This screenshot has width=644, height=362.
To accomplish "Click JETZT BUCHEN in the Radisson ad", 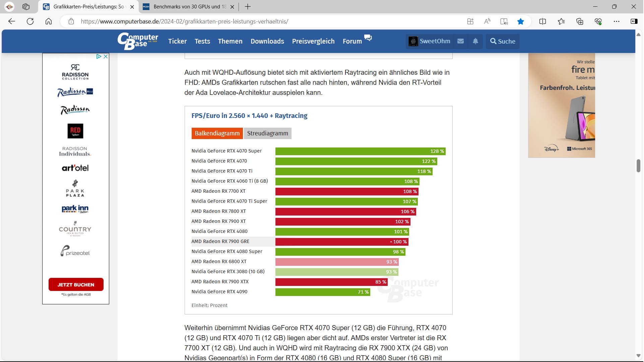I will (76, 285).
